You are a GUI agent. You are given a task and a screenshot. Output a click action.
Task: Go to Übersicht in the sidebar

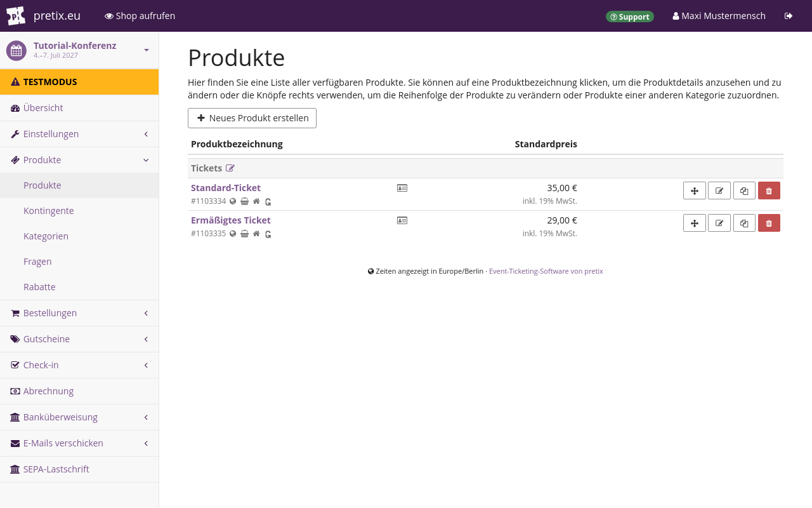(x=79, y=108)
